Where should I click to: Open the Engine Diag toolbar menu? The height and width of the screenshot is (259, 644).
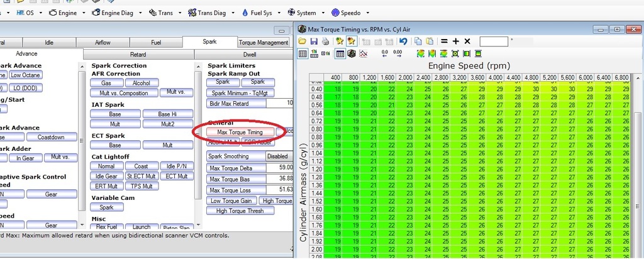click(x=113, y=13)
